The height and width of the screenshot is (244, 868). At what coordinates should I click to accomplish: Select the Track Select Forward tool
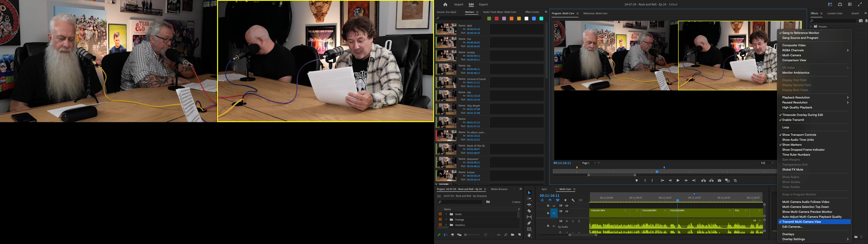click(x=529, y=199)
